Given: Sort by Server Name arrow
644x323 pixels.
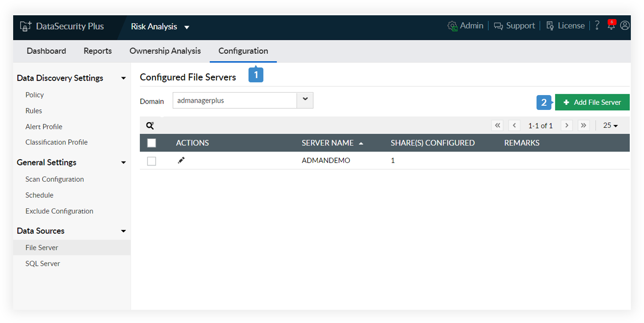Looking at the screenshot, I should [x=361, y=143].
